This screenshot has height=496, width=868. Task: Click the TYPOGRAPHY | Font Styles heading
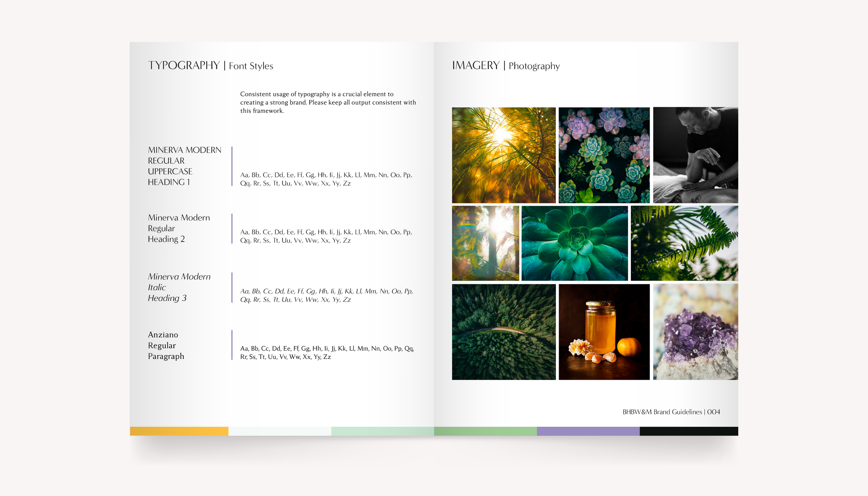pyautogui.click(x=210, y=66)
